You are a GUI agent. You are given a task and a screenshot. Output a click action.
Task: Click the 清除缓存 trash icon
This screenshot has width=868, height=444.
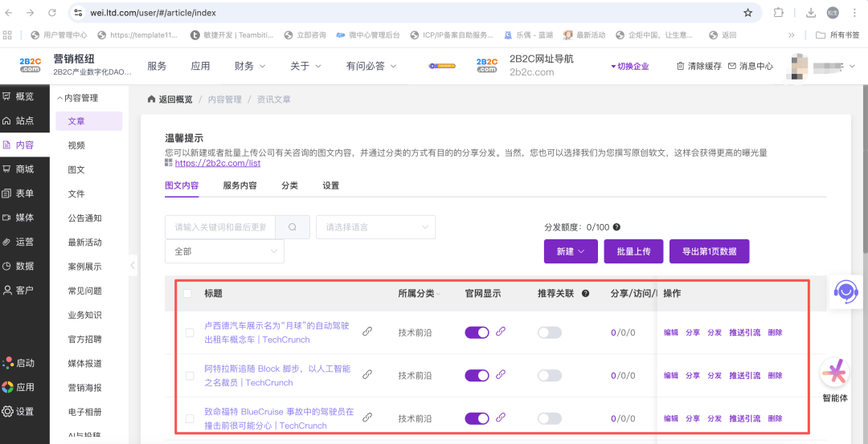(681, 66)
